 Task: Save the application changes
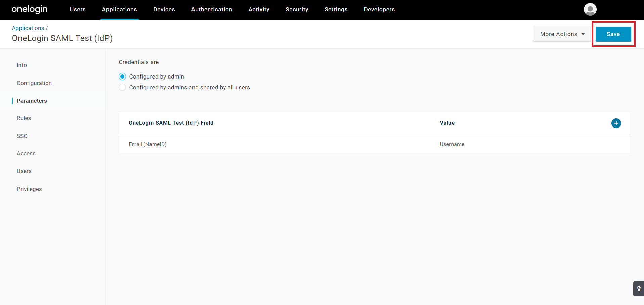[613, 34]
